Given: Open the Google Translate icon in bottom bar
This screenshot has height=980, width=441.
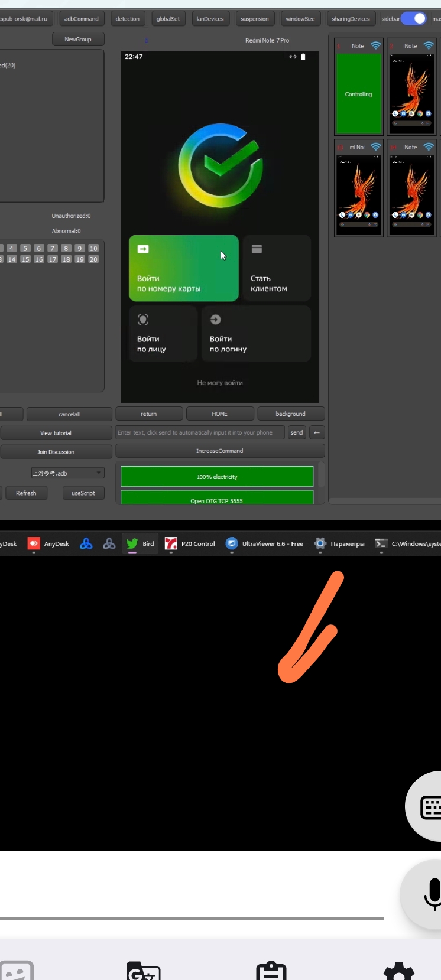Looking at the screenshot, I should (x=144, y=970).
